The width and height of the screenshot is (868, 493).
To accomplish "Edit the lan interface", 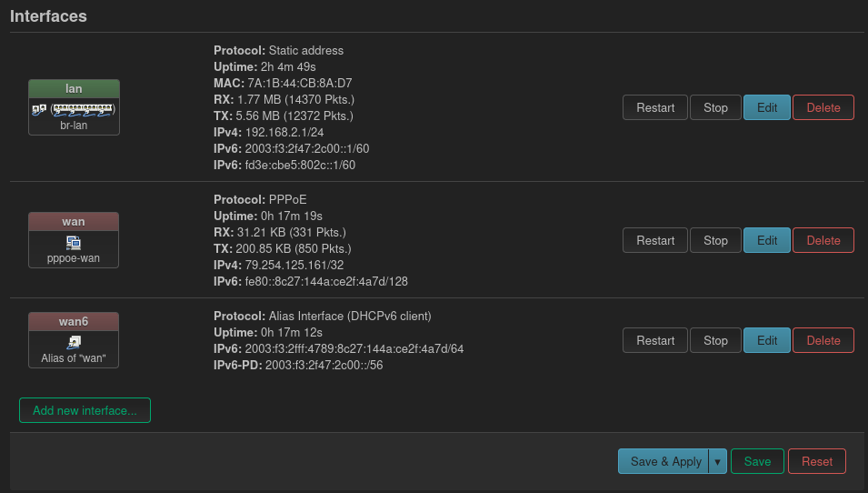I will pos(767,107).
